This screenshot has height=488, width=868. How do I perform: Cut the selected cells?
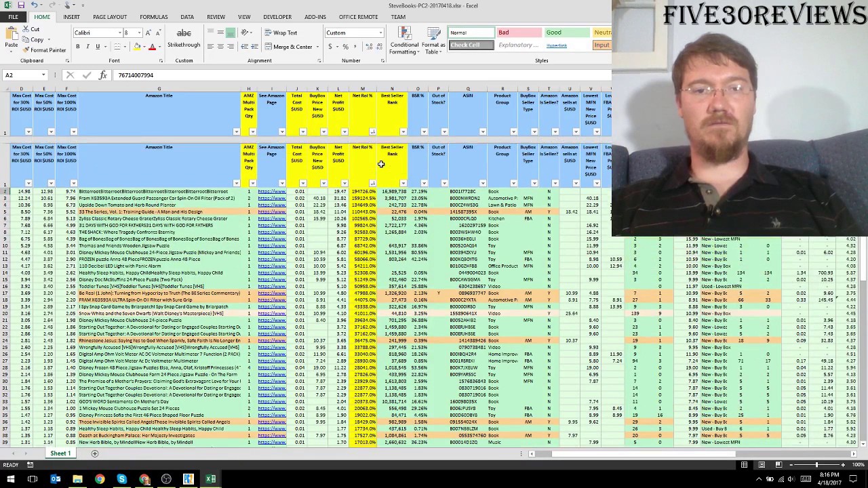pos(31,29)
